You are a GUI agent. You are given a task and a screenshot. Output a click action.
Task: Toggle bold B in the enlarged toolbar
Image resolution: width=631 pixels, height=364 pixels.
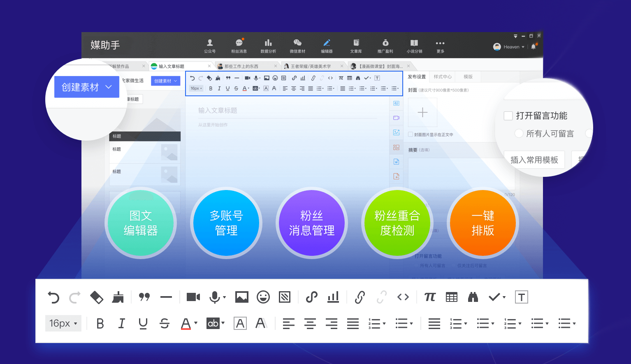pyautogui.click(x=100, y=324)
